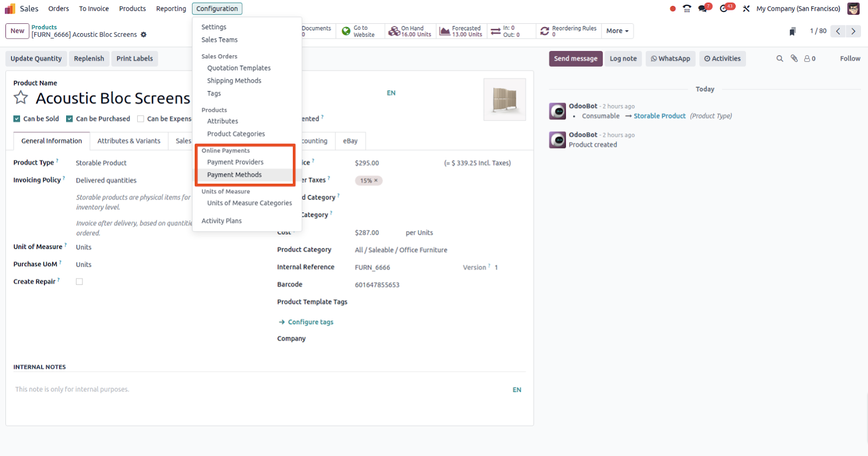
Task: Click the Acoustic Bloc Screens product image
Action: click(505, 99)
